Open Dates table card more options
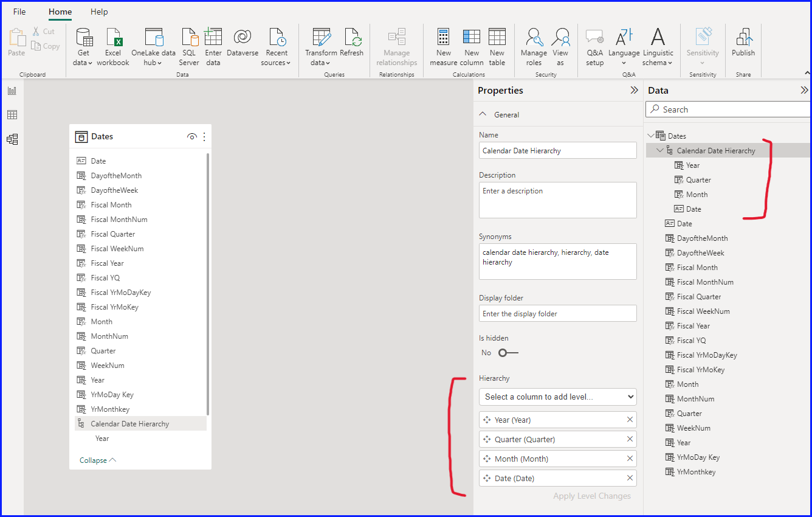This screenshot has width=812, height=517. click(x=204, y=137)
